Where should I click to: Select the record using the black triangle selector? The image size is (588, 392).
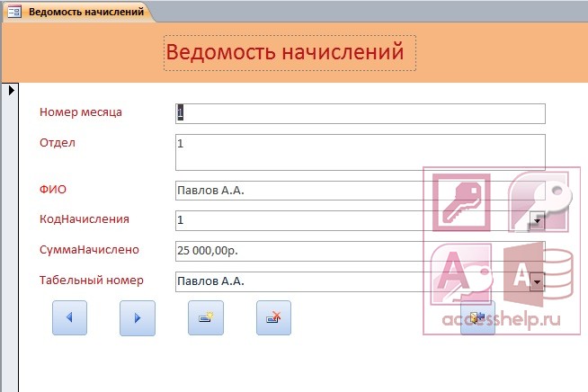pyautogui.click(x=12, y=90)
